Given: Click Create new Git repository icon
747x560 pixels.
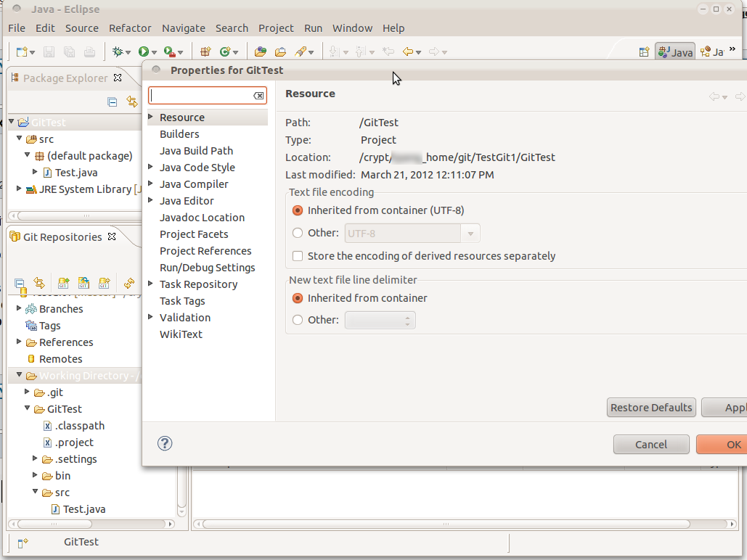Looking at the screenshot, I should click(105, 284).
